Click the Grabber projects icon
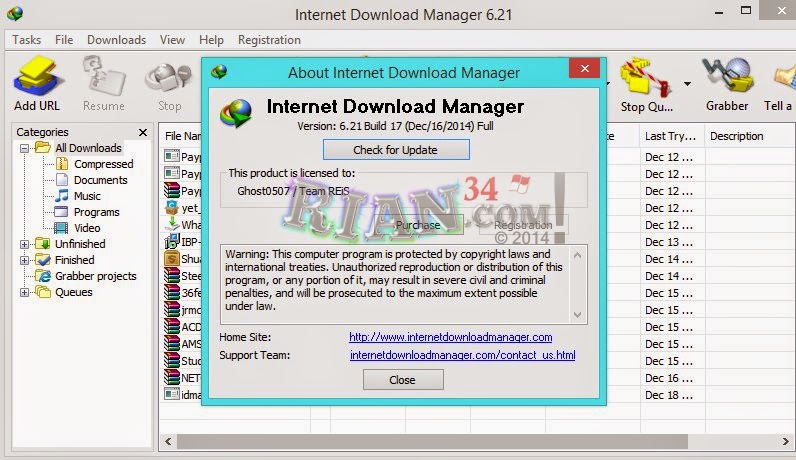Viewport: 796px width, 460px height. tap(43, 276)
